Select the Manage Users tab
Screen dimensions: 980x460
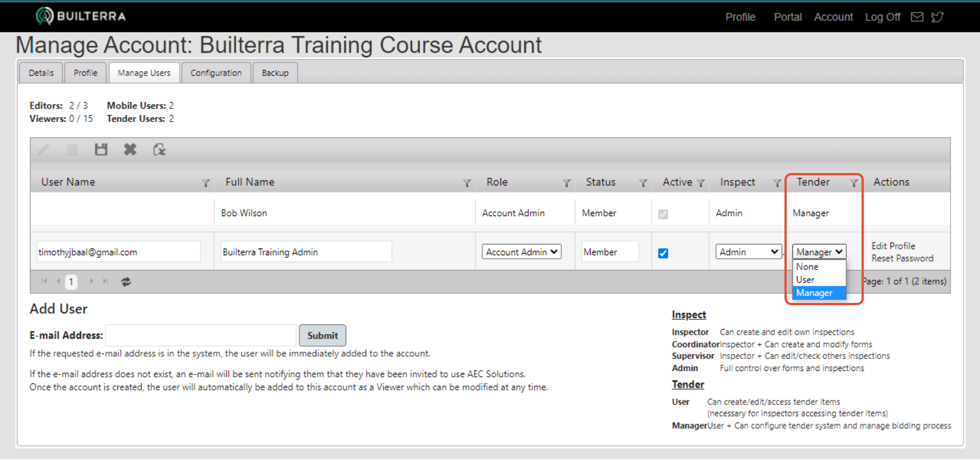[144, 73]
